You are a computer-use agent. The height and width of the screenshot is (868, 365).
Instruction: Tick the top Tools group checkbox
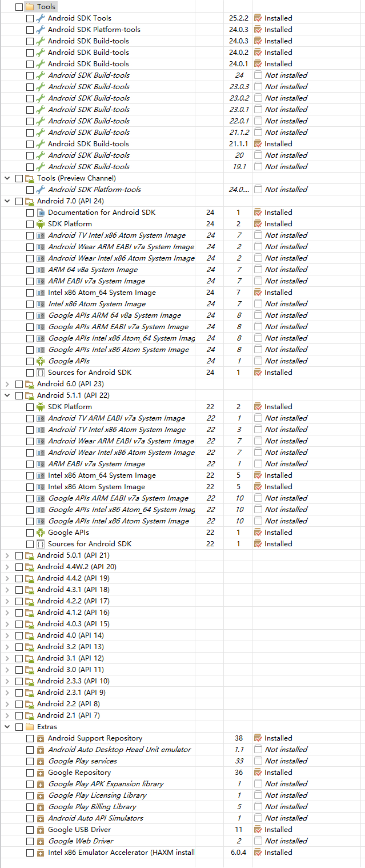pos(19,7)
